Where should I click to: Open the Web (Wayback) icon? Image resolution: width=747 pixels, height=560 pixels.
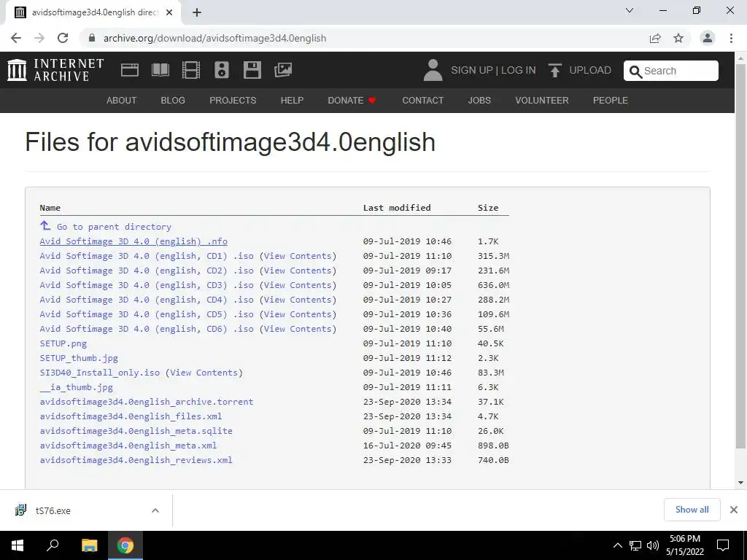point(130,70)
